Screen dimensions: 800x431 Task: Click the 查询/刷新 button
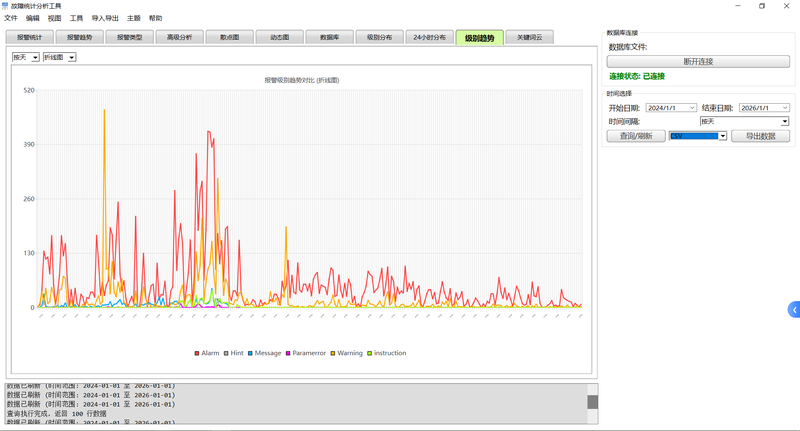coord(636,136)
